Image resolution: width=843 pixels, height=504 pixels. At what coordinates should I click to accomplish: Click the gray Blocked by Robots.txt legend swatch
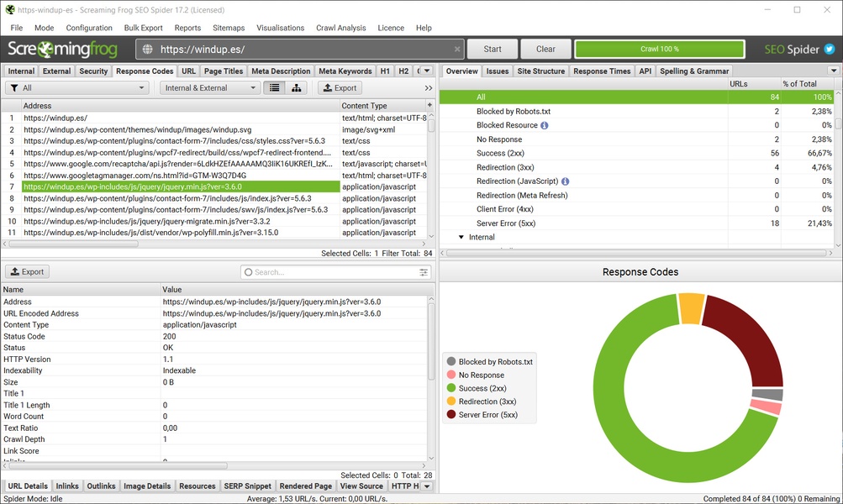[451, 361]
